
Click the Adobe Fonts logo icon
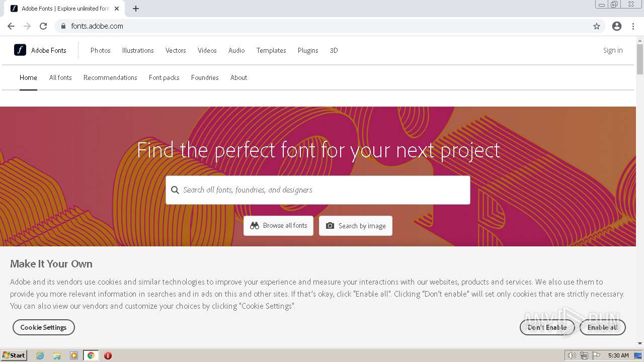[x=20, y=50]
